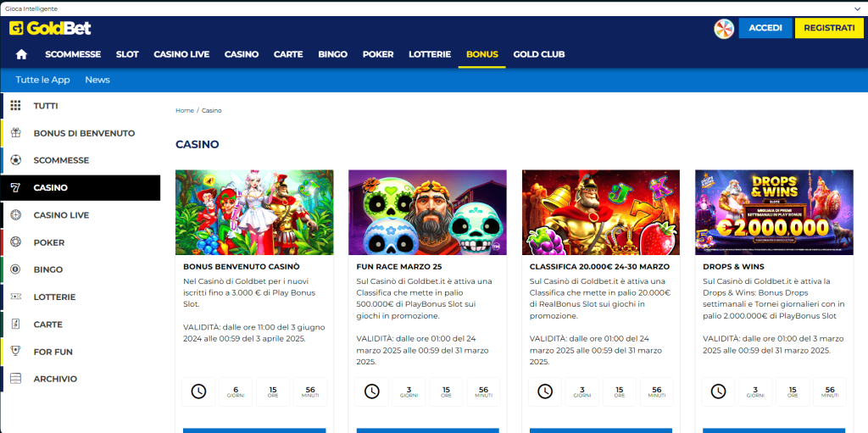Click the CLASSIFICA 20.000€ 24-30 MARZO title
This screenshot has width=868, height=433.
(x=599, y=266)
